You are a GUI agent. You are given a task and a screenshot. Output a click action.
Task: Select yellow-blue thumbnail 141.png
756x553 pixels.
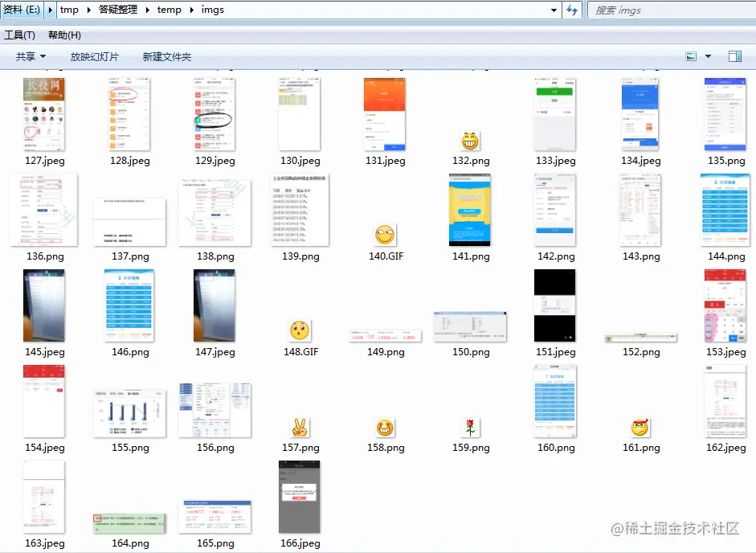point(470,210)
